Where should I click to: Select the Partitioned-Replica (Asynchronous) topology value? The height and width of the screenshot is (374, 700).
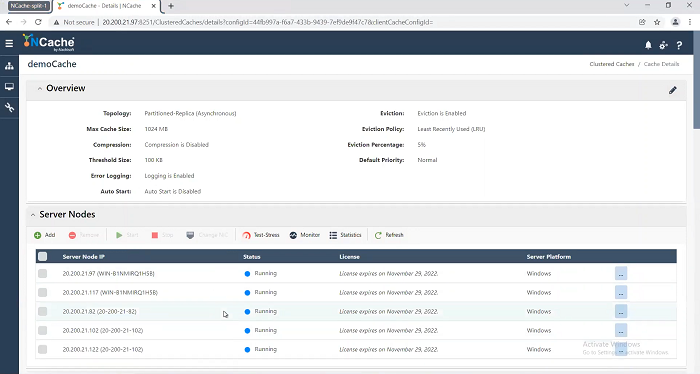coord(190,113)
